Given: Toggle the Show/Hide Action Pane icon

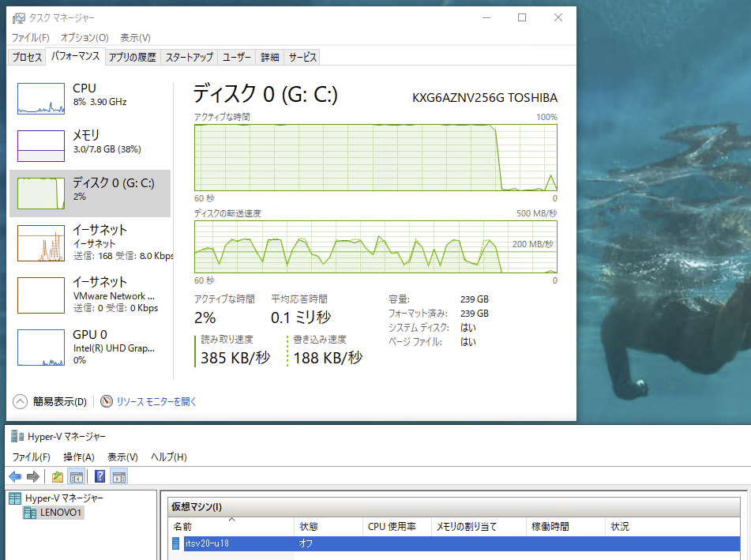Looking at the screenshot, I should [x=119, y=476].
